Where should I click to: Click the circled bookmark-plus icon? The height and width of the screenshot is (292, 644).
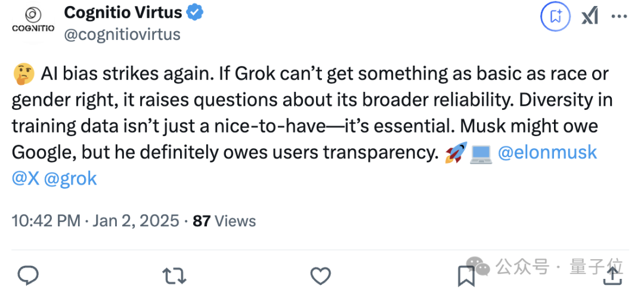(x=556, y=17)
